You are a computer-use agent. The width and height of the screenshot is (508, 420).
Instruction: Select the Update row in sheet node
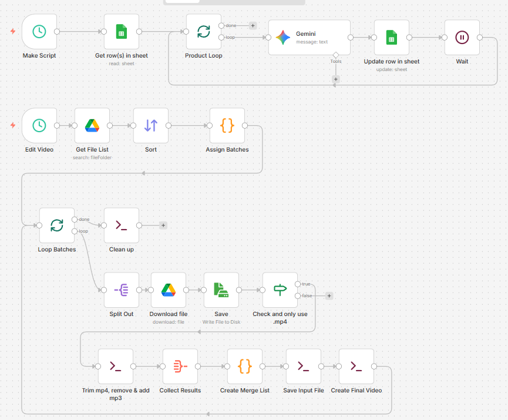[x=391, y=38]
